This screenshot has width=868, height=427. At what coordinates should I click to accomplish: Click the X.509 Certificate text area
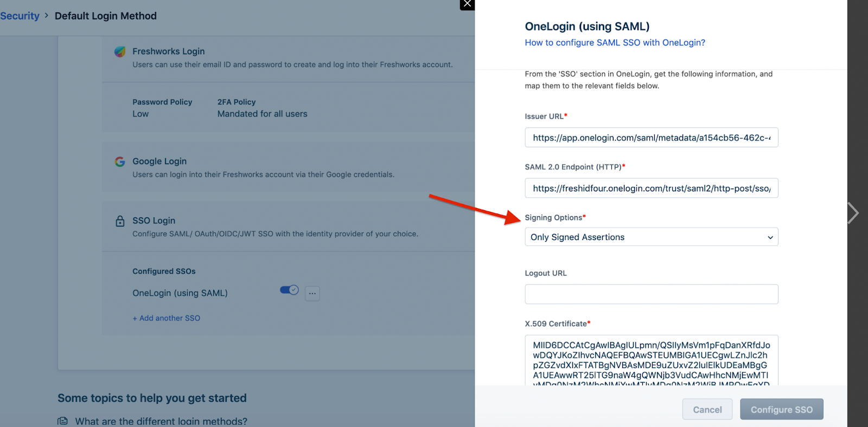652,360
